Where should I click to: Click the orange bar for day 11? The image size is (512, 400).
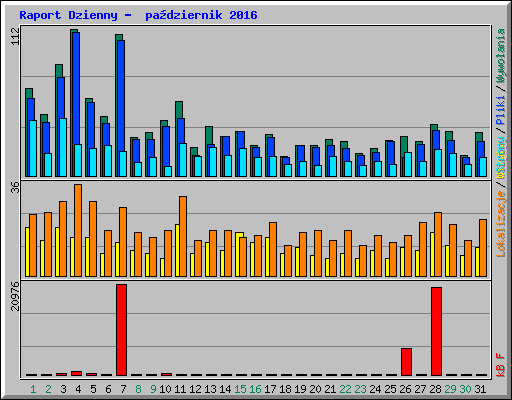point(183,236)
